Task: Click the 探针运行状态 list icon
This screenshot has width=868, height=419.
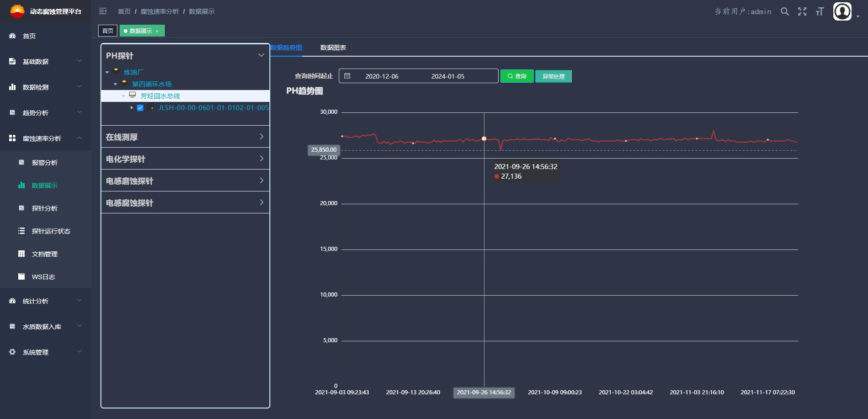Action: (21, 231)
